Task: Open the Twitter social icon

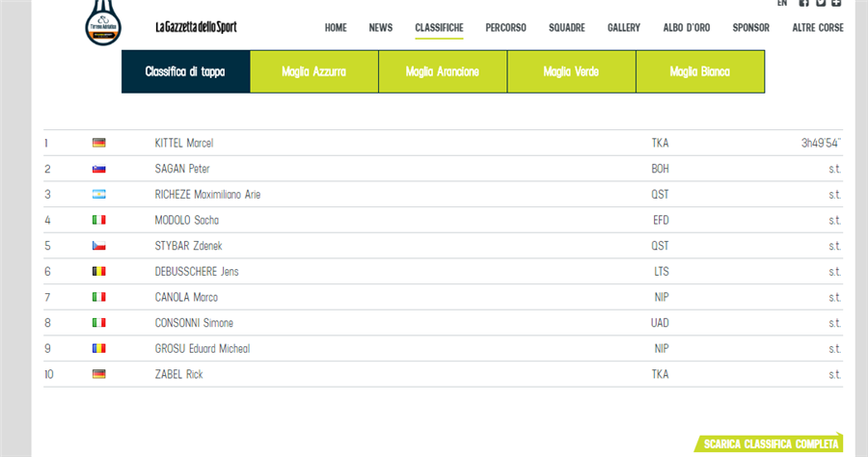Action: coord(821,4)
